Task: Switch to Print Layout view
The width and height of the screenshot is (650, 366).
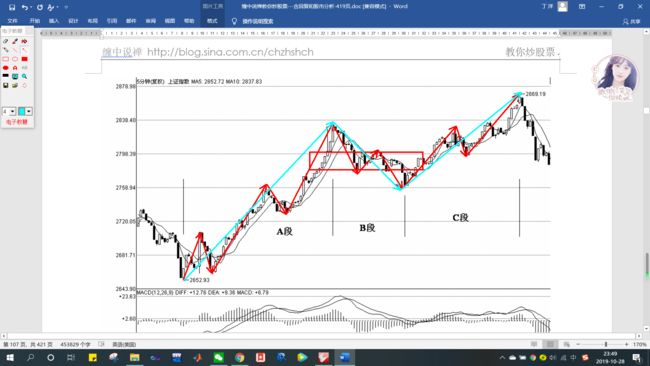Action: [x=550, y=344]
